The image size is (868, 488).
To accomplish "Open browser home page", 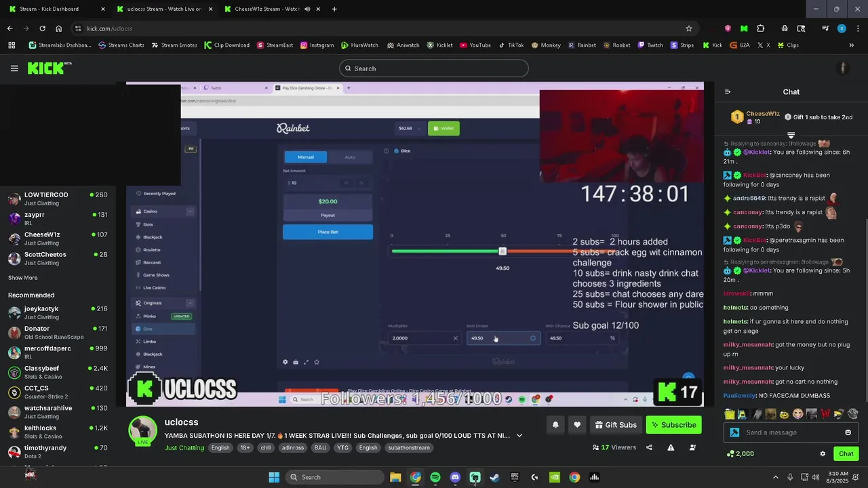I will pyautogui.click(x=58, y=28).
